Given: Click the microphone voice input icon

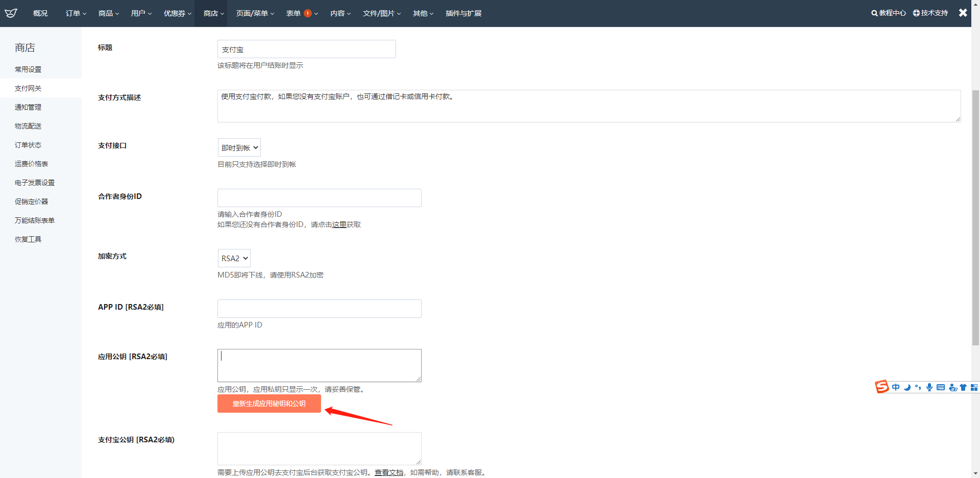Looking at the screenshot, I should (x=929, y=387).
